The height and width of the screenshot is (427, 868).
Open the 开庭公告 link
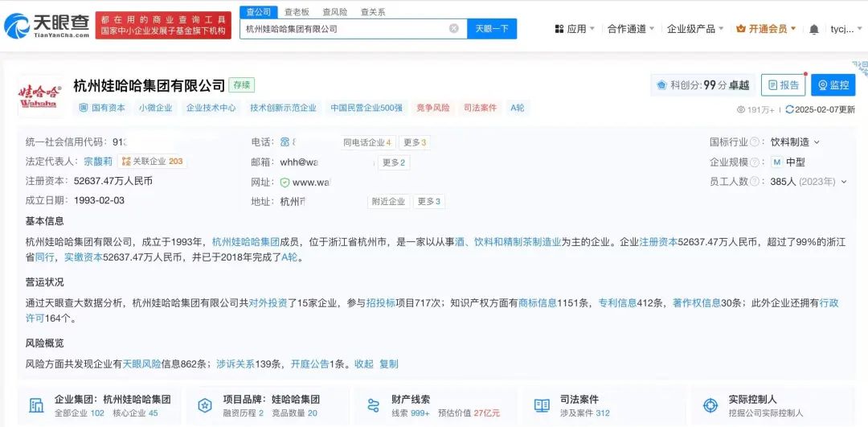(x=310, y=363)
